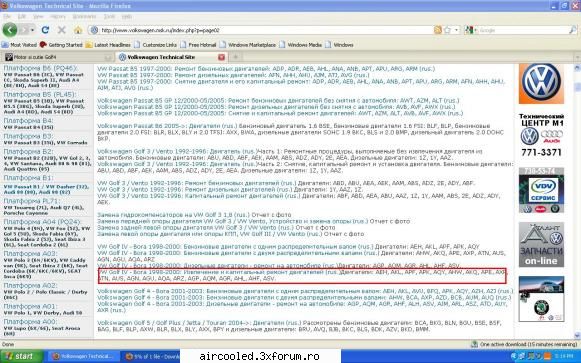Screen dimensions: 581x363
Task: Open the search engine selector dropdown
Action: (471, 30)
